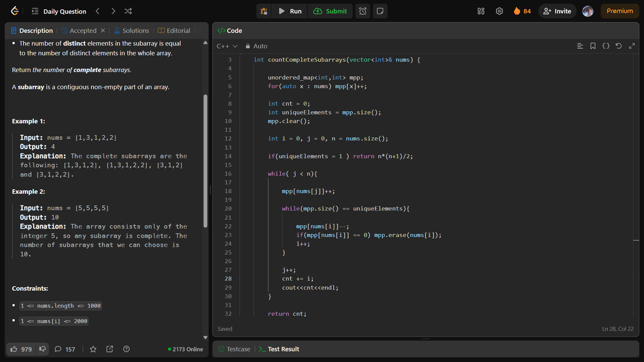The height and width of the screenshot is (362, 644).
Task: Click the Auto lock indicator
Action: (257, 46)
